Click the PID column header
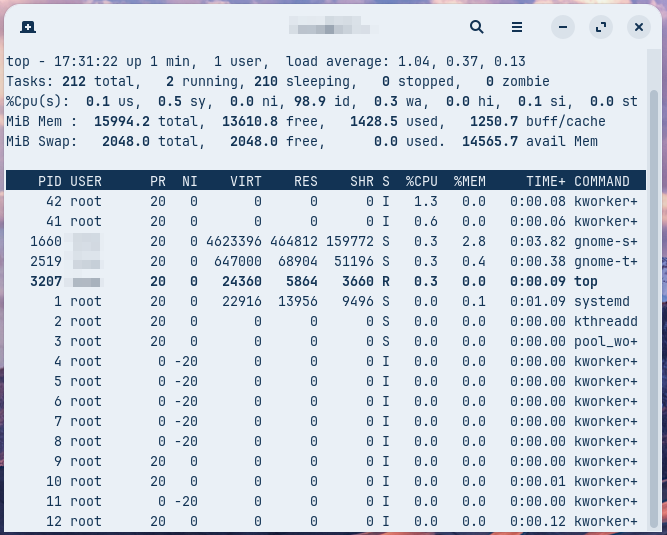667x535 pixels. [x=49, y=181]
